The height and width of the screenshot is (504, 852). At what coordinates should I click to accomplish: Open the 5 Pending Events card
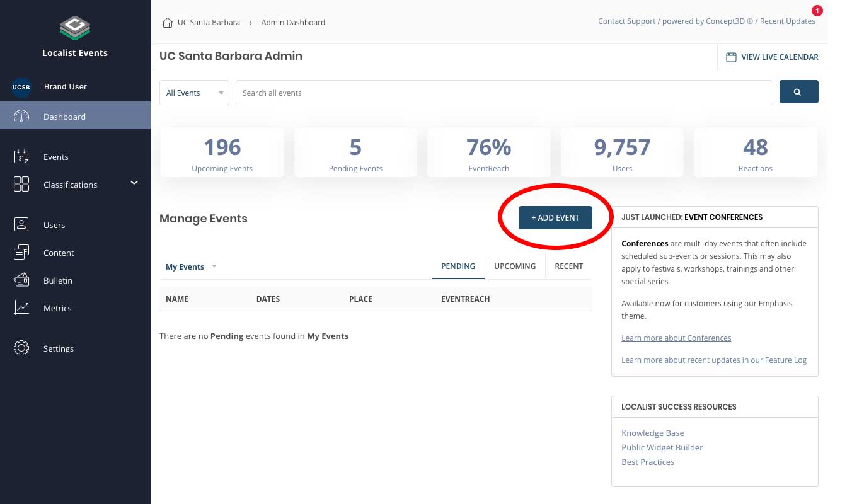click(x=355, y=152)
